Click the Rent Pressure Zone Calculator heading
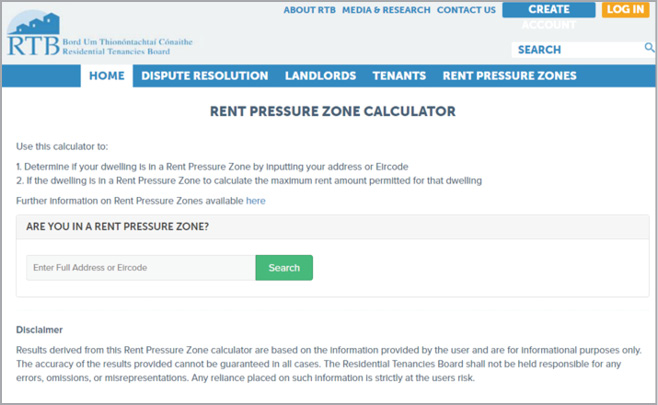Image resolution: width=658 pixels, height=405 pixels. click(333, 111)
